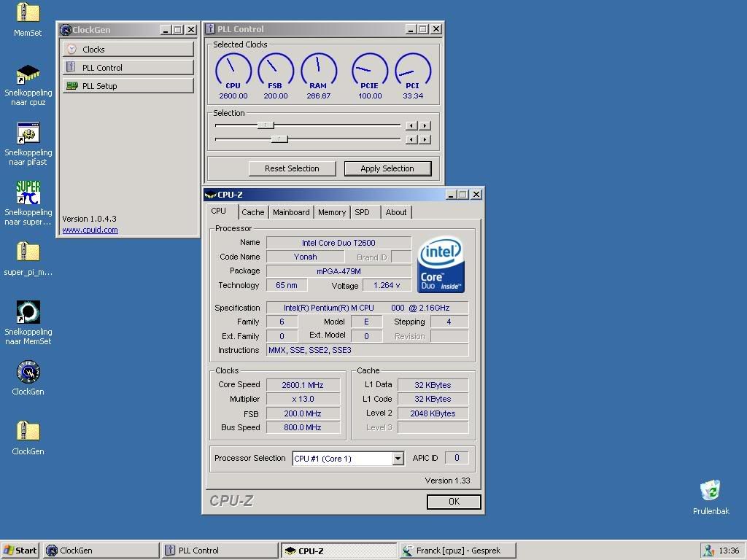The image size is (747, 560).
Task: Open the www.cpuid.com link
Action: [90, 230]
